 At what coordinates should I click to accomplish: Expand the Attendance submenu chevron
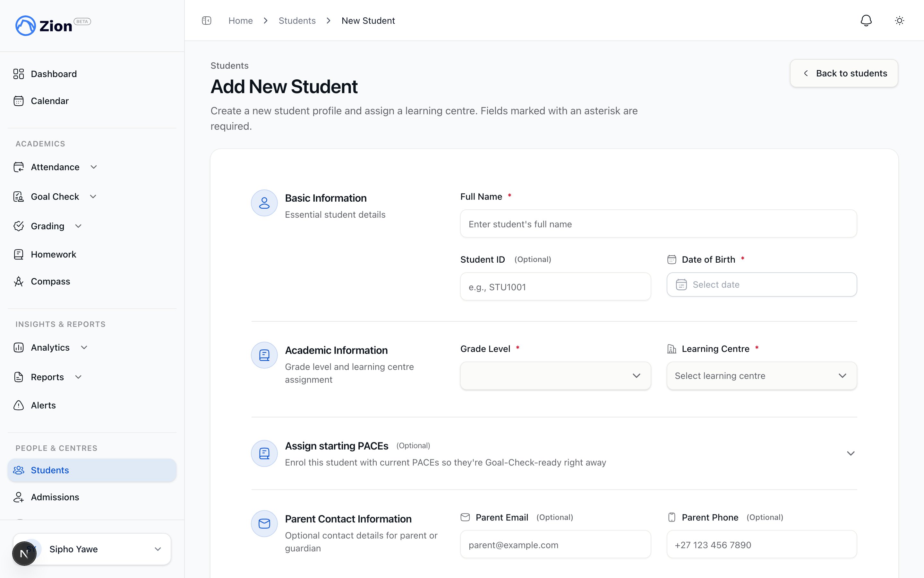[94, 167]
